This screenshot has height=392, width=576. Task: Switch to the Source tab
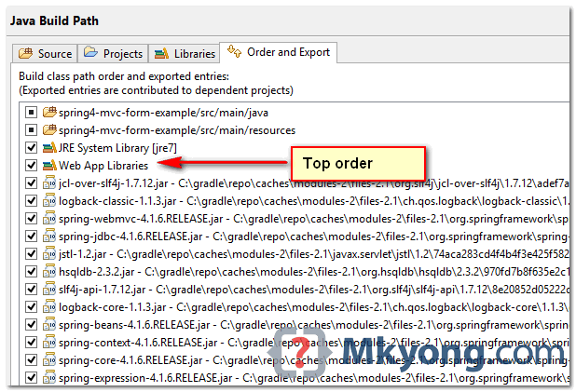click(45, 54)
